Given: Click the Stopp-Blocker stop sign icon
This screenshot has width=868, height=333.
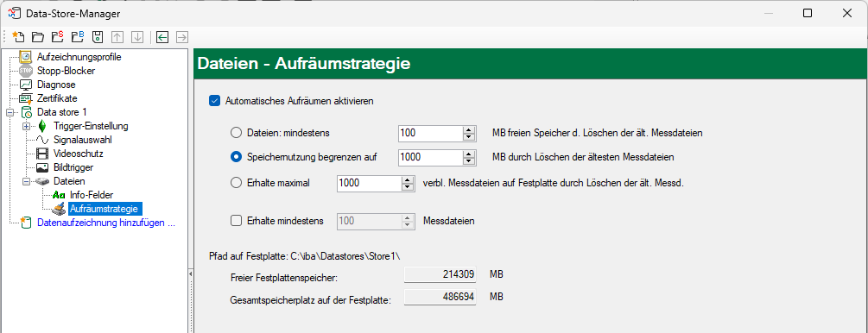Looking at the screenshot, I should point(26,71).
